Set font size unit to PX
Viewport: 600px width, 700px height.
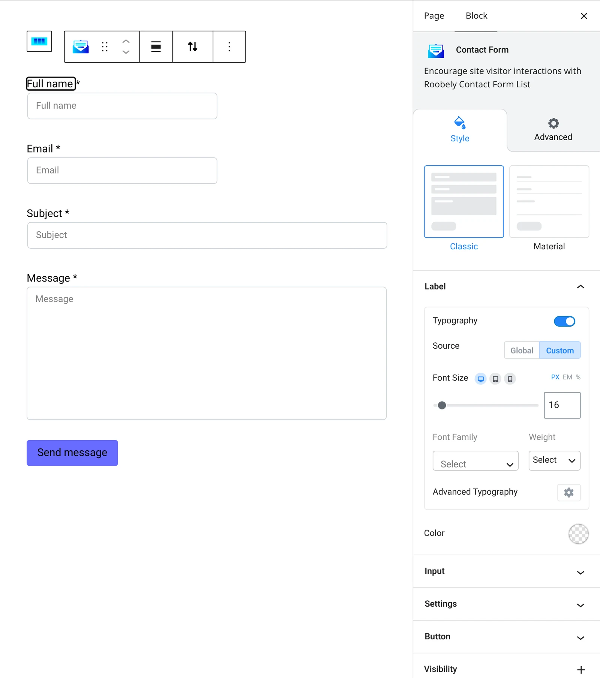click(x=555, y=377)
